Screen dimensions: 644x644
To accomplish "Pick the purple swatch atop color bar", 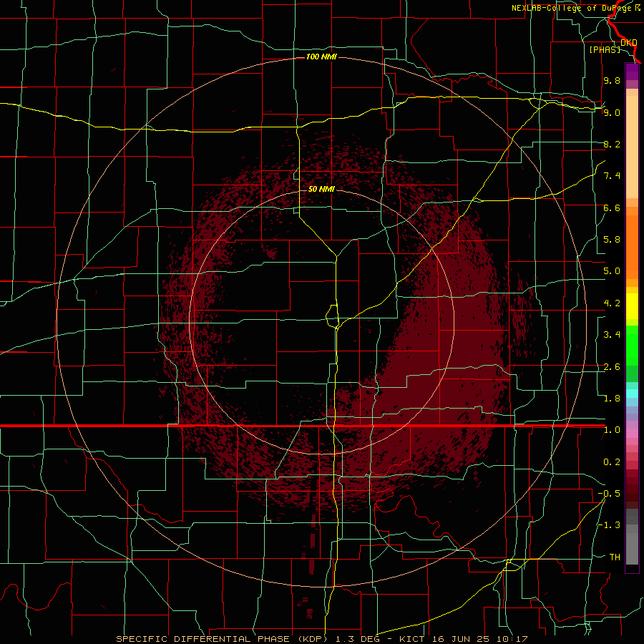I will (632, 72).
